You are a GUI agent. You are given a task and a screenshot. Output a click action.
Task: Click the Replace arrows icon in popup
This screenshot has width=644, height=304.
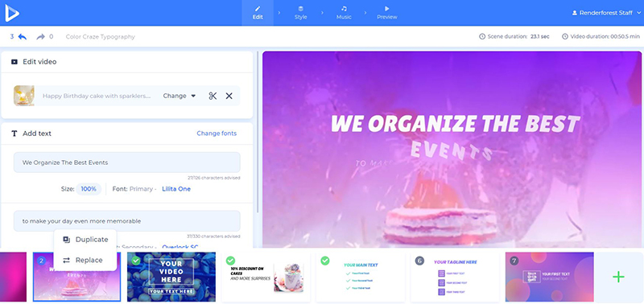pos(66,260)
